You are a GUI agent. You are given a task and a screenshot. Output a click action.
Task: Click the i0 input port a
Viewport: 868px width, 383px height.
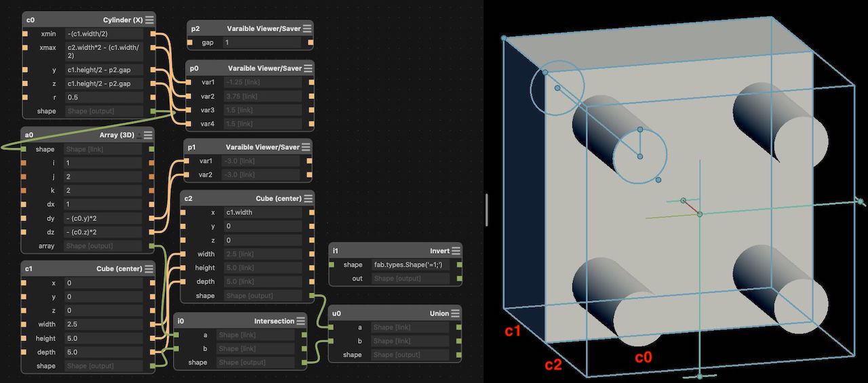178,335
